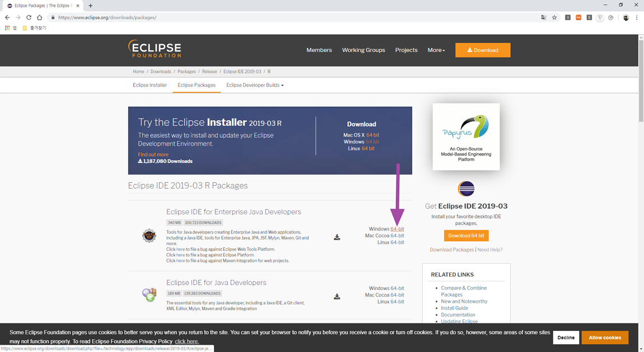This screenshot has height=352, width=644.
Task: Click download icon for Enterprise Java Developers
Action: [337, 237]
